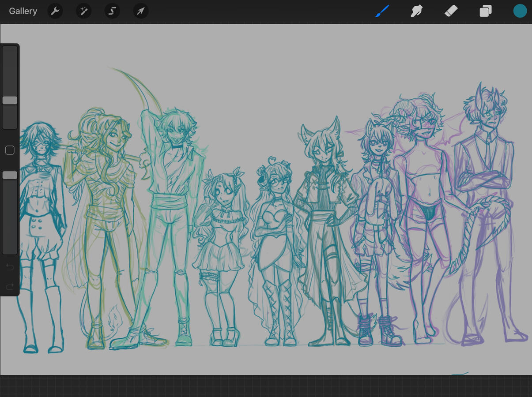Tap the crossed arms of horned suited character
This screenshot has width=532, height=397.
click(x=483, y=181)
